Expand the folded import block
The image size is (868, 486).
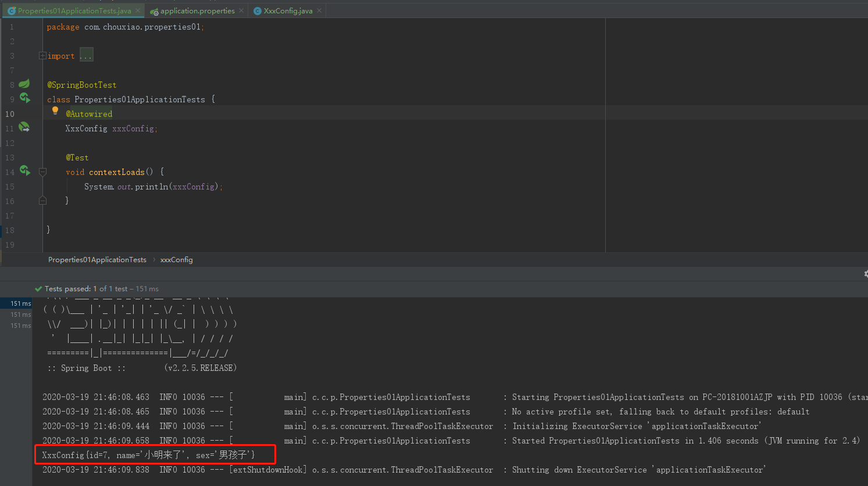tap(42, 56)
